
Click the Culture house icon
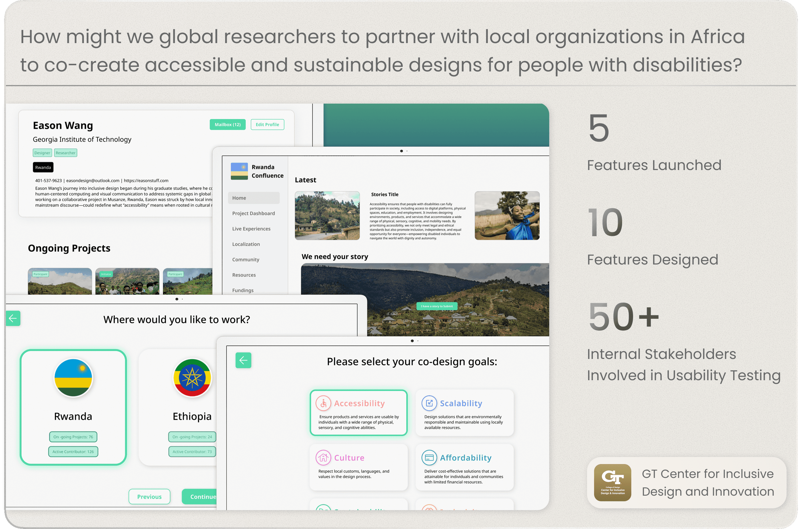click(323, 458)
